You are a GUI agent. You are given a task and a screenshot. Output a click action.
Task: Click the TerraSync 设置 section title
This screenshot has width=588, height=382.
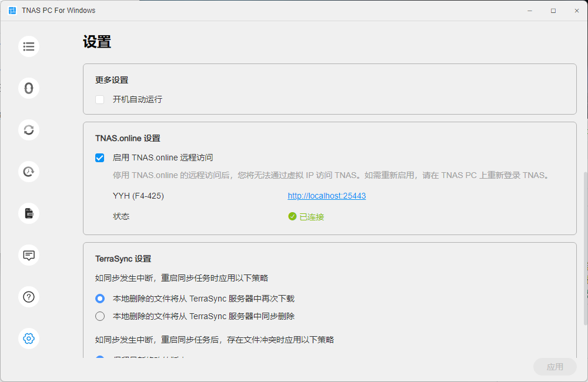pyautogui.click(x=123, y=259)
